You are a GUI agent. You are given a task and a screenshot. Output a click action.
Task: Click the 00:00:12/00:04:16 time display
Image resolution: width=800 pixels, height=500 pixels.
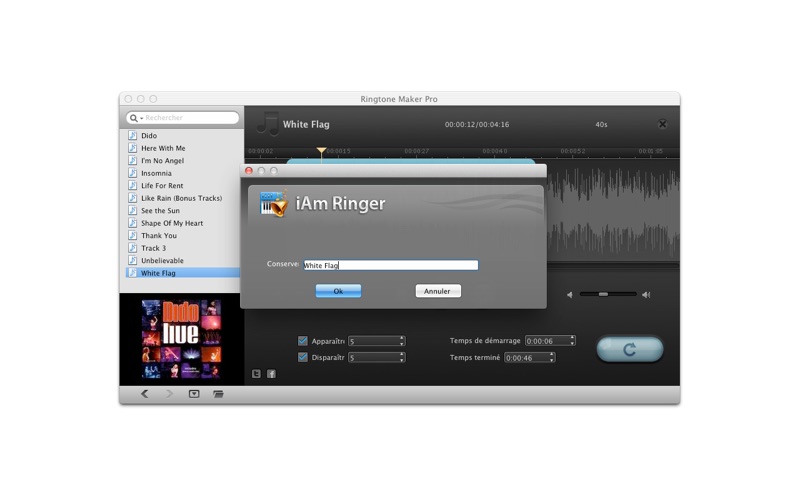tap(477, 124)
